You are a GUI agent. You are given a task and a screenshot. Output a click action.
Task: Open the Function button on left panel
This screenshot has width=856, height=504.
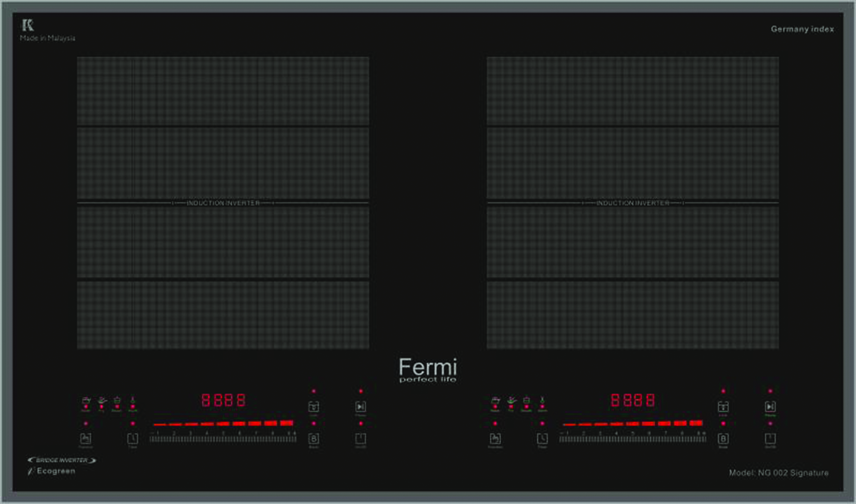coord(86,439)
